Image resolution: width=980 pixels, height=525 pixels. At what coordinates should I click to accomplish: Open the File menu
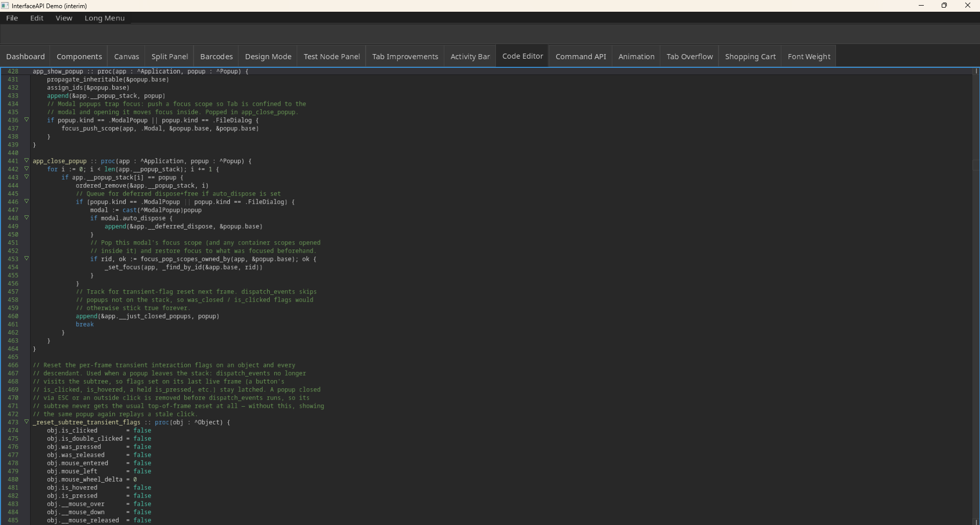12,18
